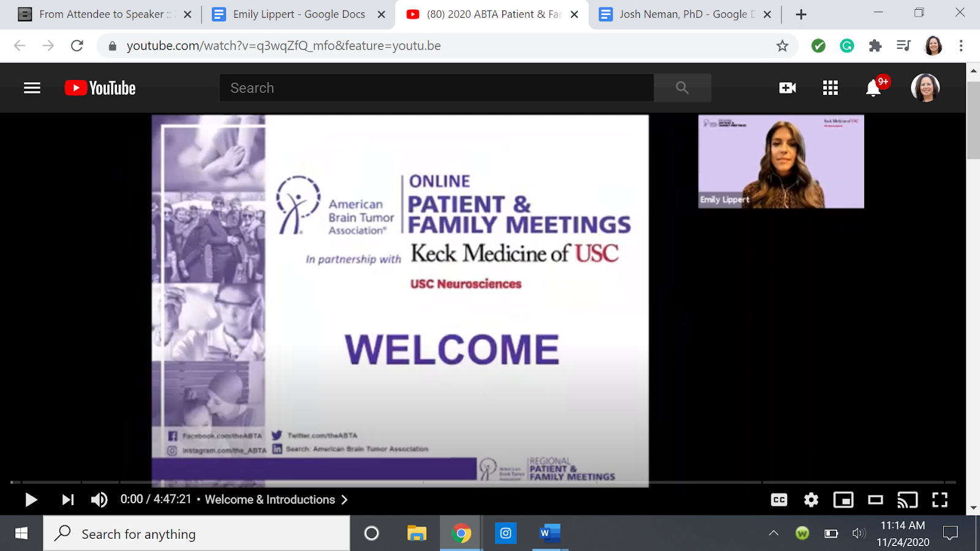Screen dimensions: 980x551
Task: Focus the YouTube search box
Action: point(437,88)
